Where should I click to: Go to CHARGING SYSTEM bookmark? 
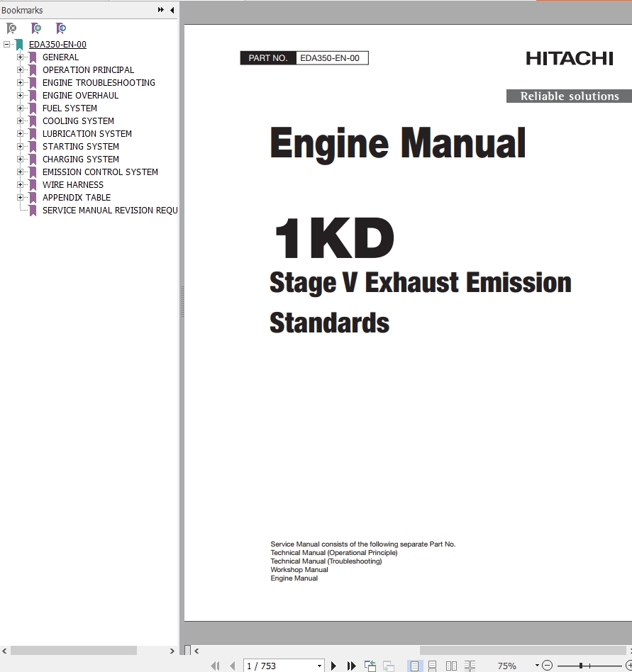[81, 159]
